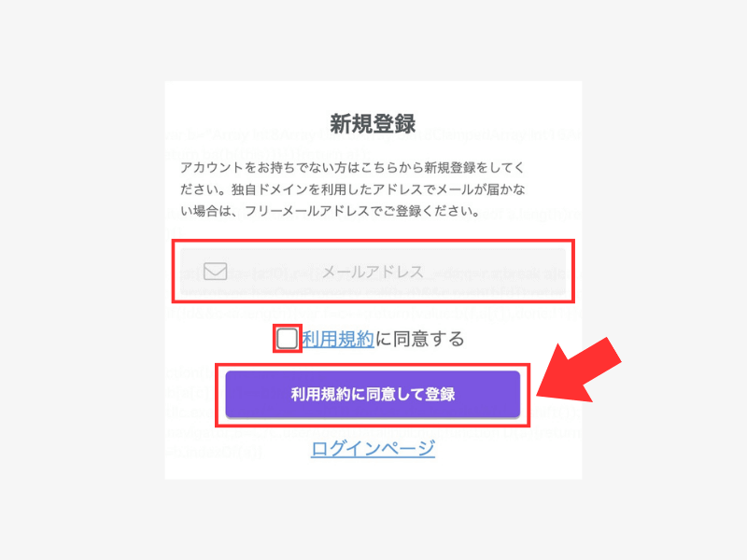Open the 利用規約 terms link
Screen dimensions: 747x560
coord(338,339)
